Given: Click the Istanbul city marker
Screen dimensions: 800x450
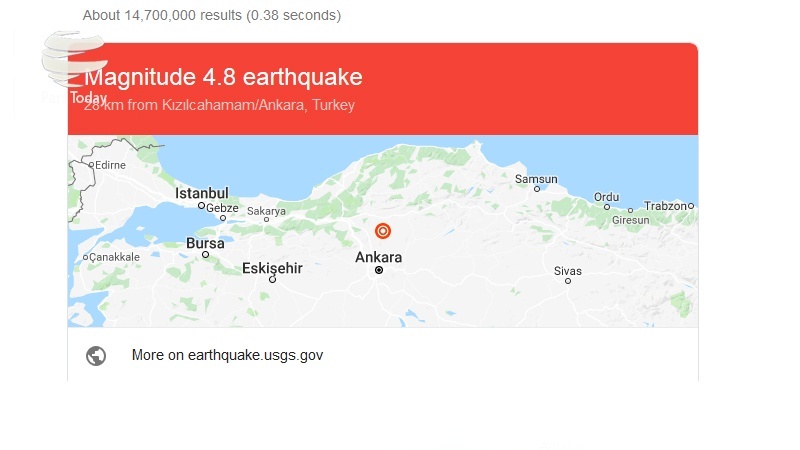Looking at the screenshot, I should 201,206.
